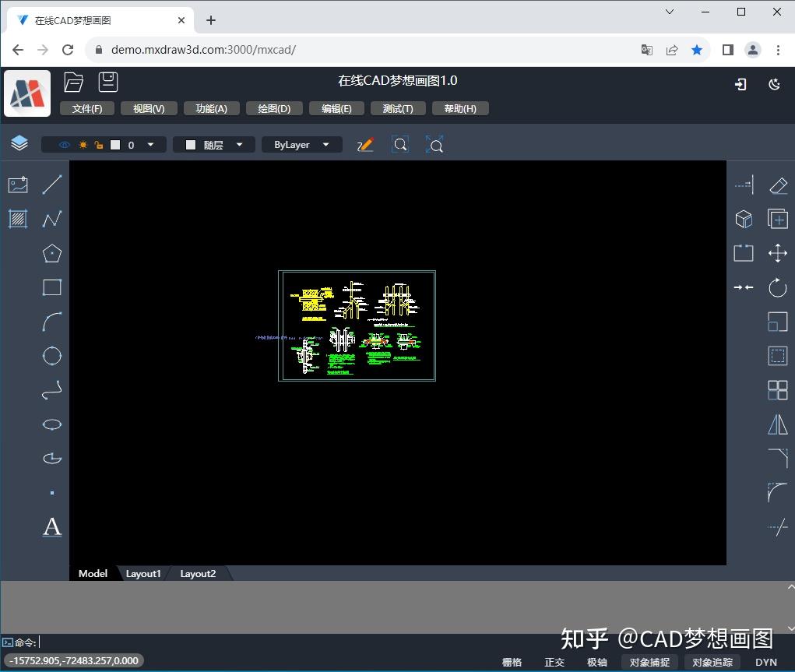Click the 帮助(H) button
Screen dimensions: 795x672
tap(459, 108)
